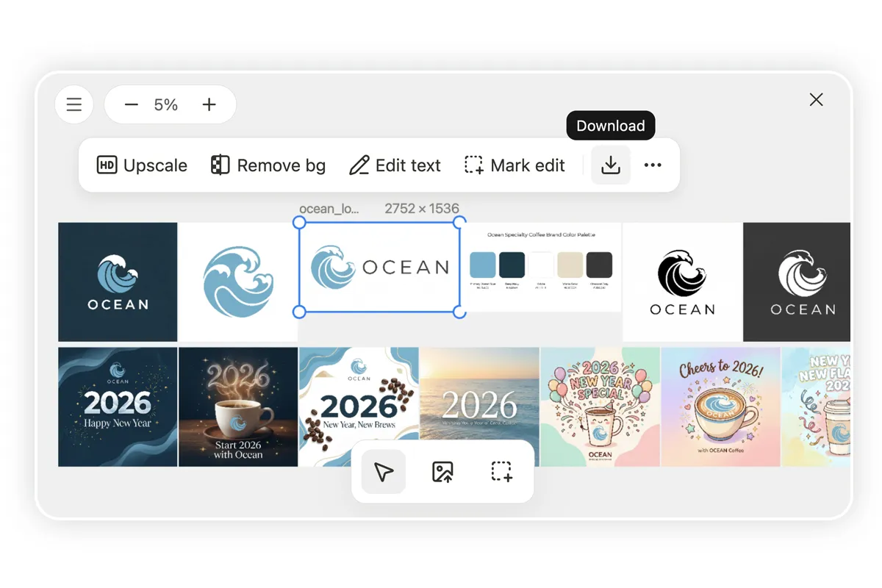The width and height of the screenshot is (882, 588).
Task: Open the hamburger menu
Action: tap(74, 104)
